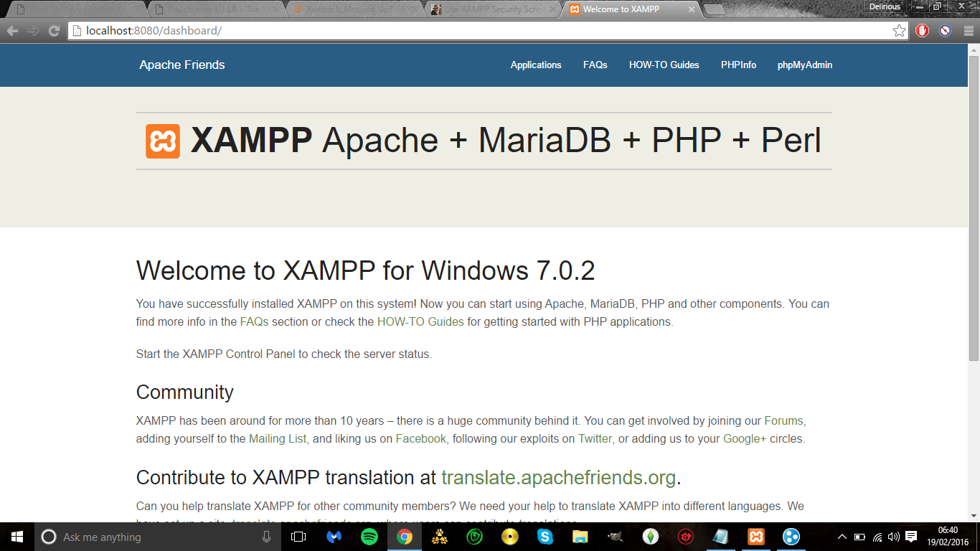Open the Twitter link
980x551 pixels.
click(x=596, y=438)
